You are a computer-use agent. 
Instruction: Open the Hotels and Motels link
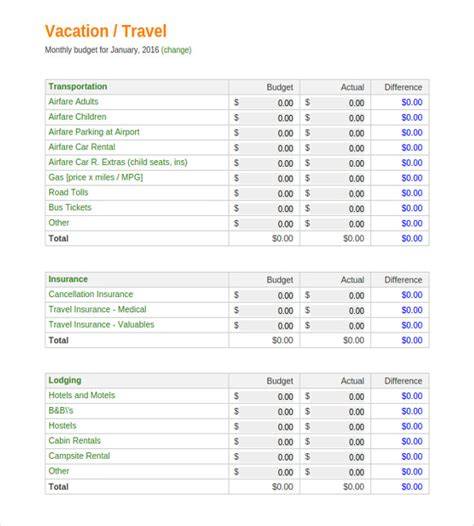tap(82, 395)
